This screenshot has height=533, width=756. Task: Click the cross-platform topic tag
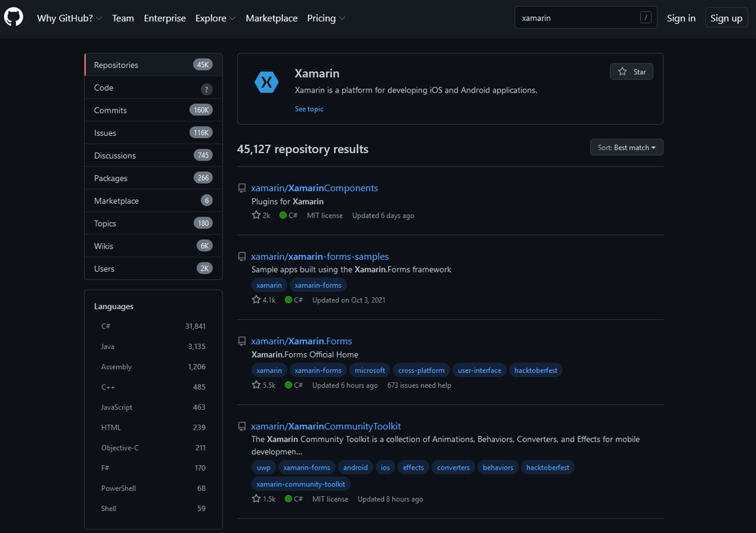click(x=421, y=370)
